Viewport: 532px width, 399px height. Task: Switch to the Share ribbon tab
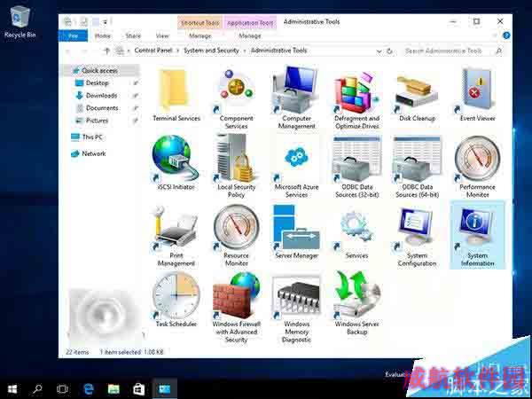coord(133,36)
